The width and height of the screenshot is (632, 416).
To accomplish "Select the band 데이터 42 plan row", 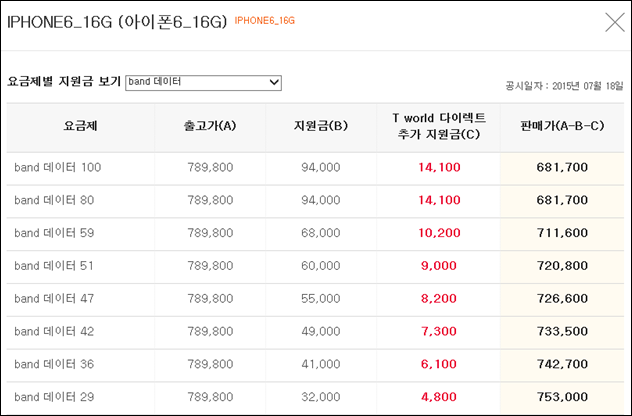I will (x=315, y=331).
